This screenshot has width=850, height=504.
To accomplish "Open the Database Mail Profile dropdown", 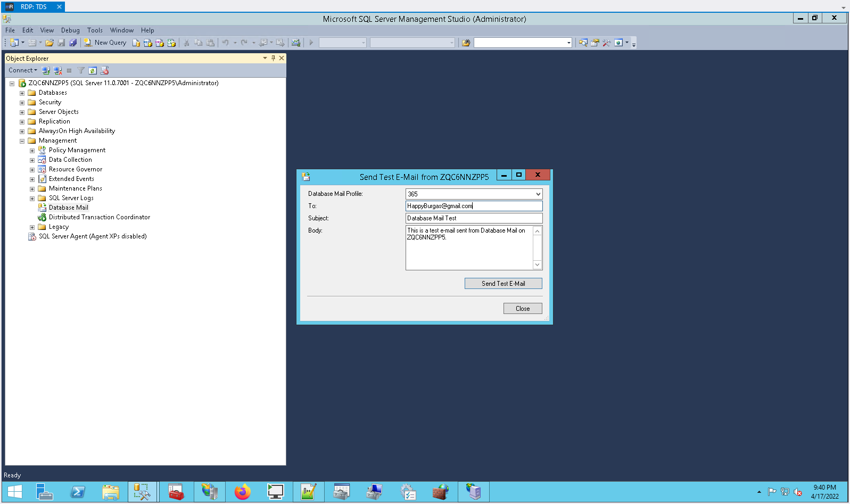I will coord(538,194).
